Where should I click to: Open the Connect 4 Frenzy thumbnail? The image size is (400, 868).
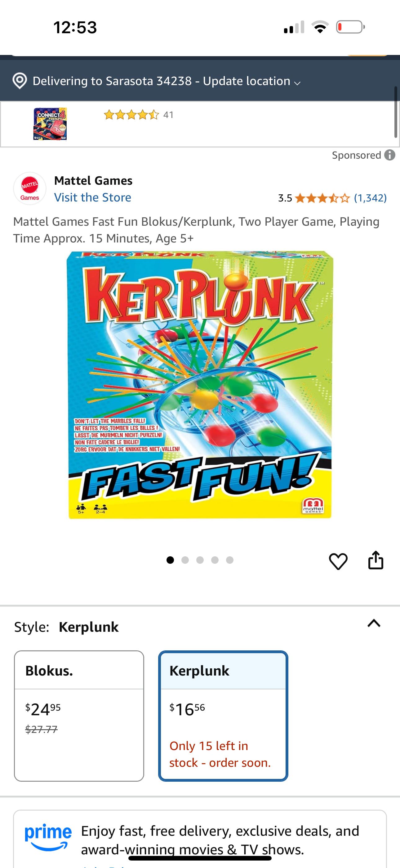tap(50, 124)
